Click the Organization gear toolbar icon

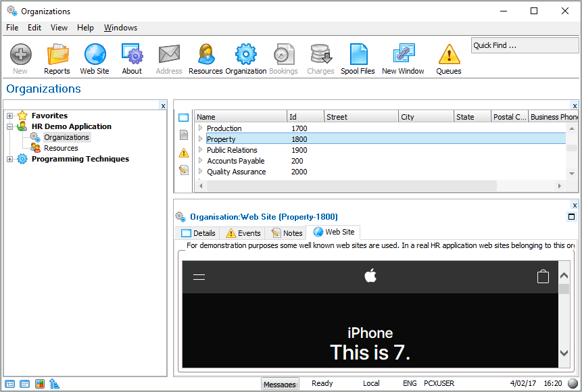(245, 58)
